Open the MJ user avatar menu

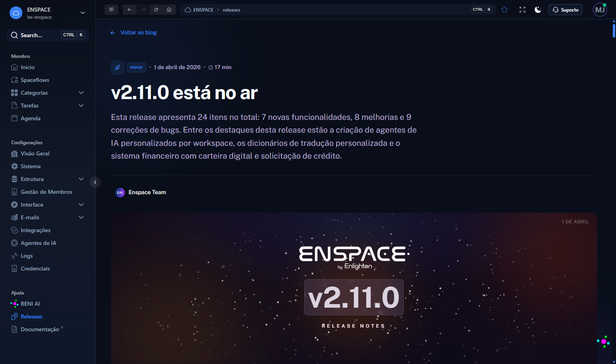(600, 10)
